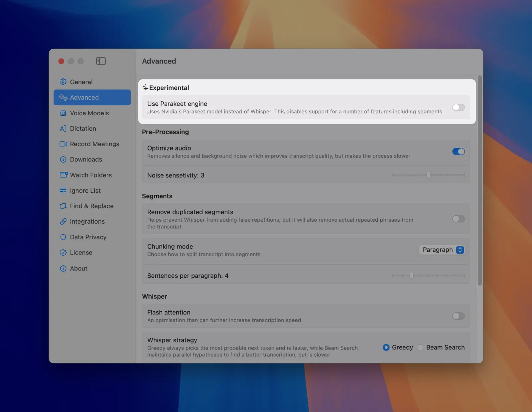Open the License settings page
Viewport: 532px width, 412px height.
tap(92, 253)
